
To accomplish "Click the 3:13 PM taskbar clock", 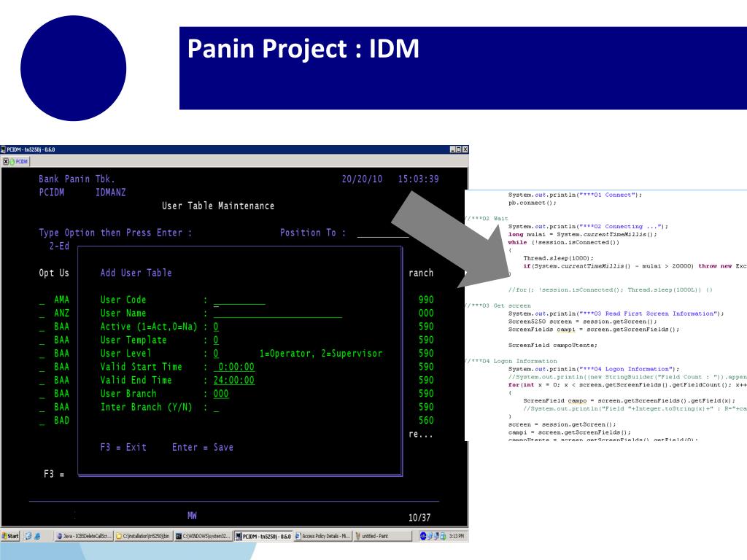I will (457, 536).
